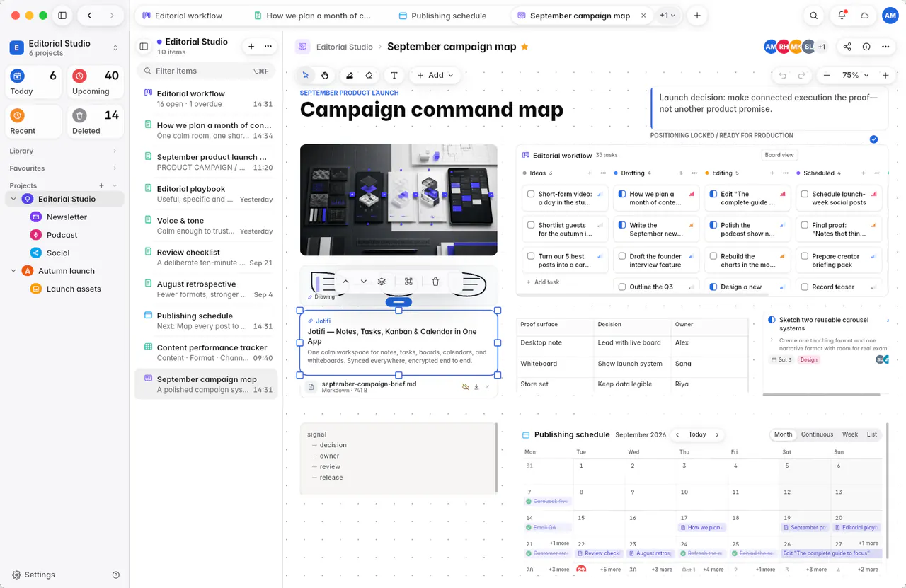
Task: Toggle the favourite star on September campaign map
Action: pyautogui.click(x=524, y=47)
